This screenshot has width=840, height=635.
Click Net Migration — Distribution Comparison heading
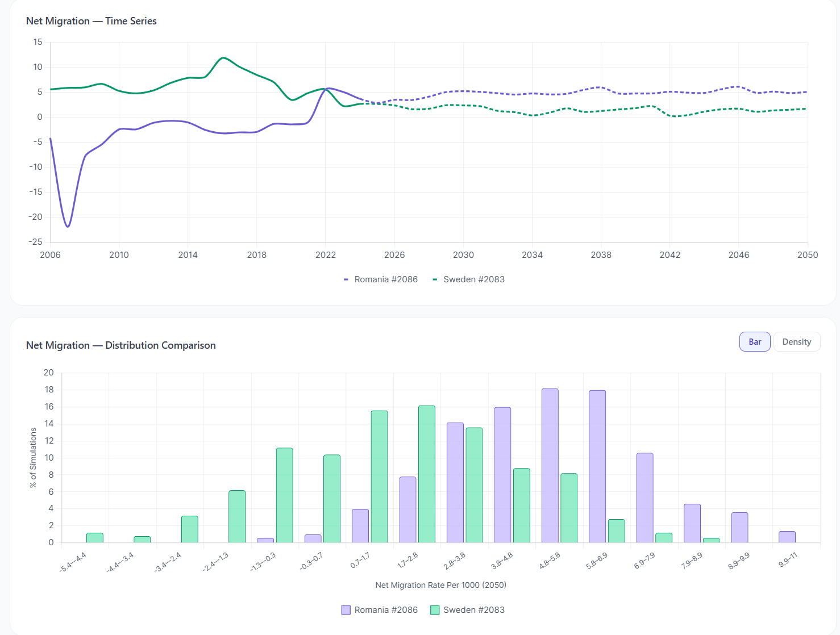coord(121,345)
